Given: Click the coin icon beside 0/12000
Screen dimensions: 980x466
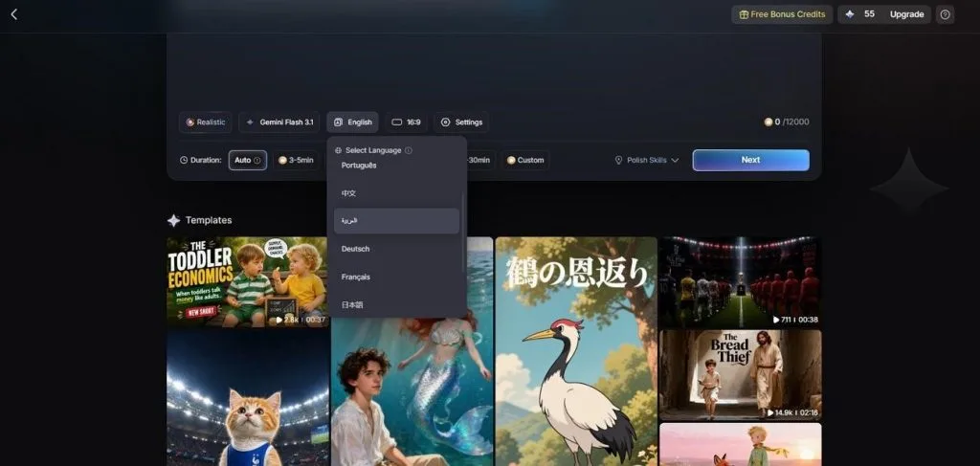Looking at the screenshot, I should coord(768,122).
